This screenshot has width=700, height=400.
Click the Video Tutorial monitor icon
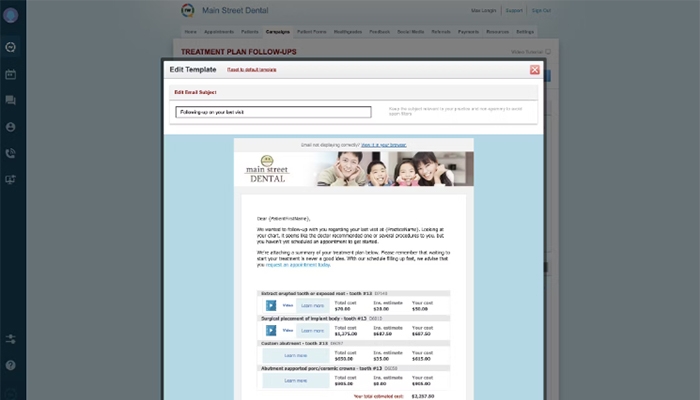(548, 52)
